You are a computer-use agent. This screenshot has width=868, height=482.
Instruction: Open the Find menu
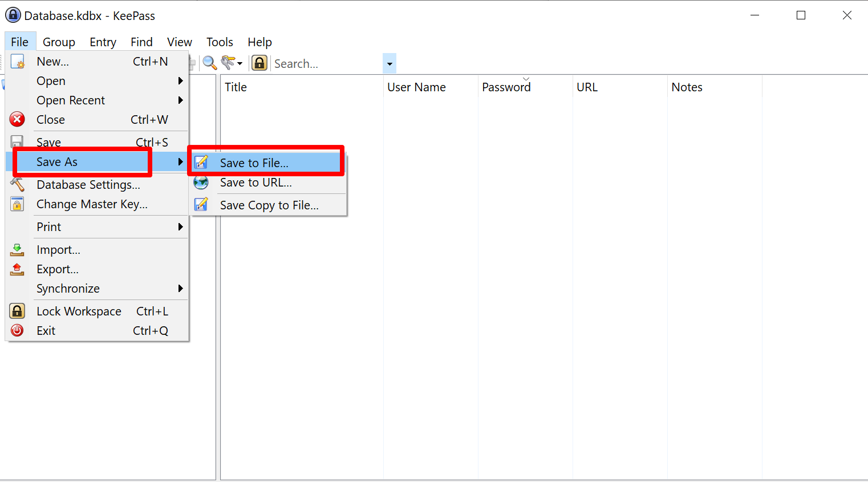pos(141,42)
